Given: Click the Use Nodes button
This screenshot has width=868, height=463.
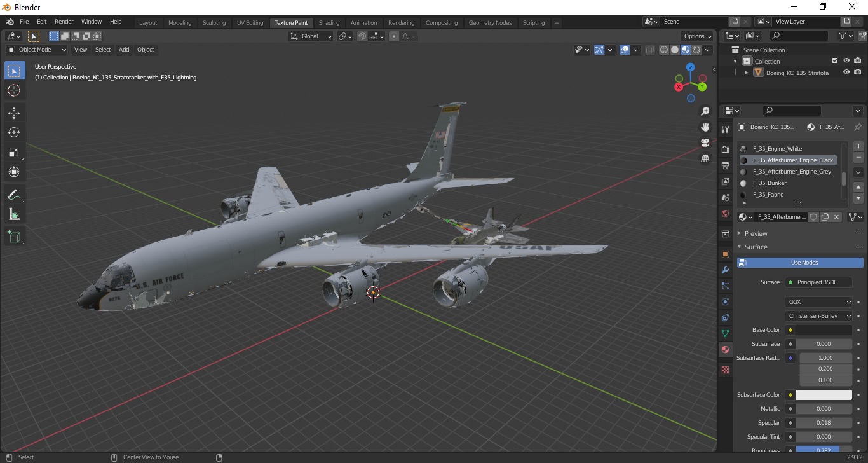Looking at the screenshot, I should coord(801,262).
